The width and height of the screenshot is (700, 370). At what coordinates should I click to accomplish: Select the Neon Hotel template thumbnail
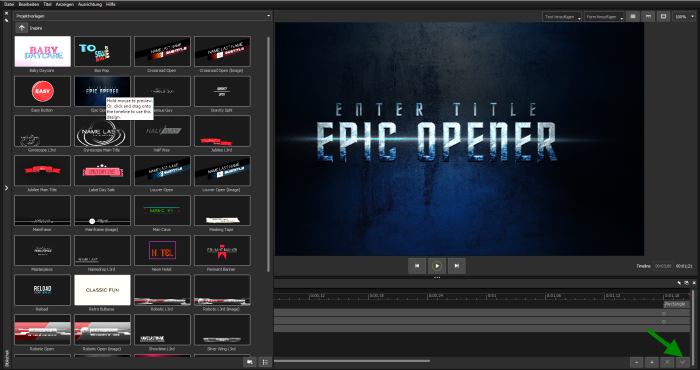point(162,250)
